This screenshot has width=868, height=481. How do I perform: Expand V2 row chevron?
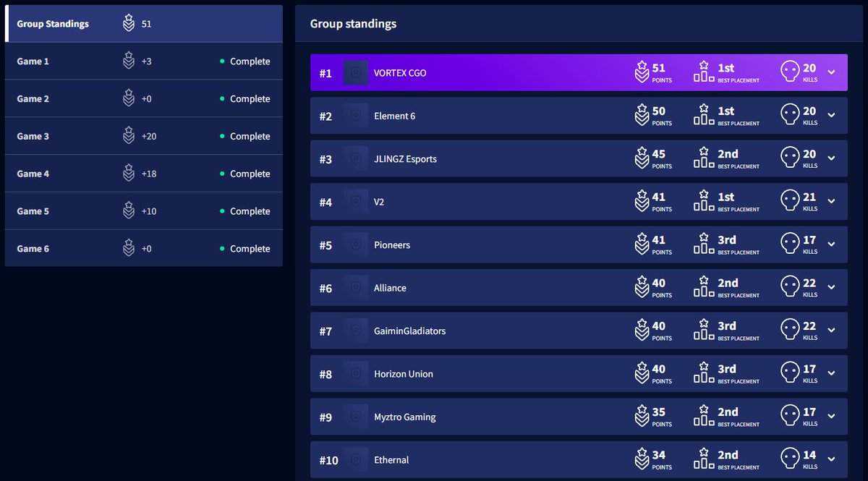coord(831,202)
